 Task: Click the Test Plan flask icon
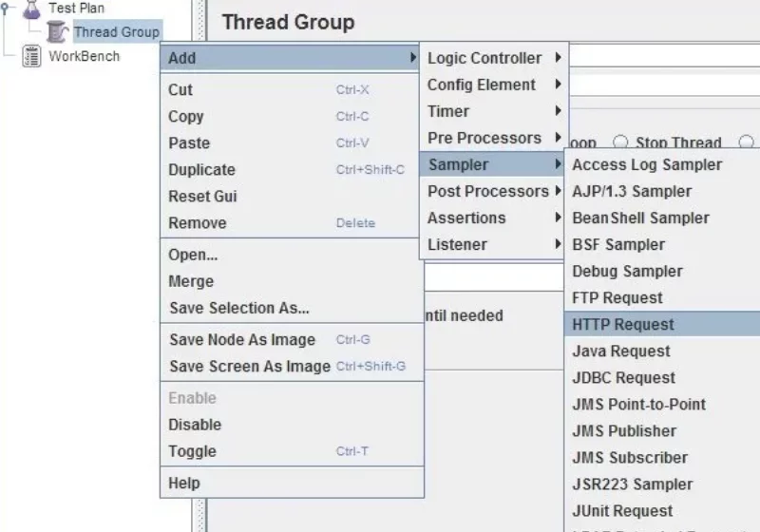coord(32,9)
